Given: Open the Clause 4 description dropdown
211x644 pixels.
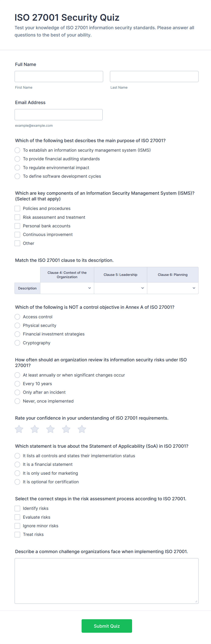Looking at the screenshot, I should coord(67,288).
